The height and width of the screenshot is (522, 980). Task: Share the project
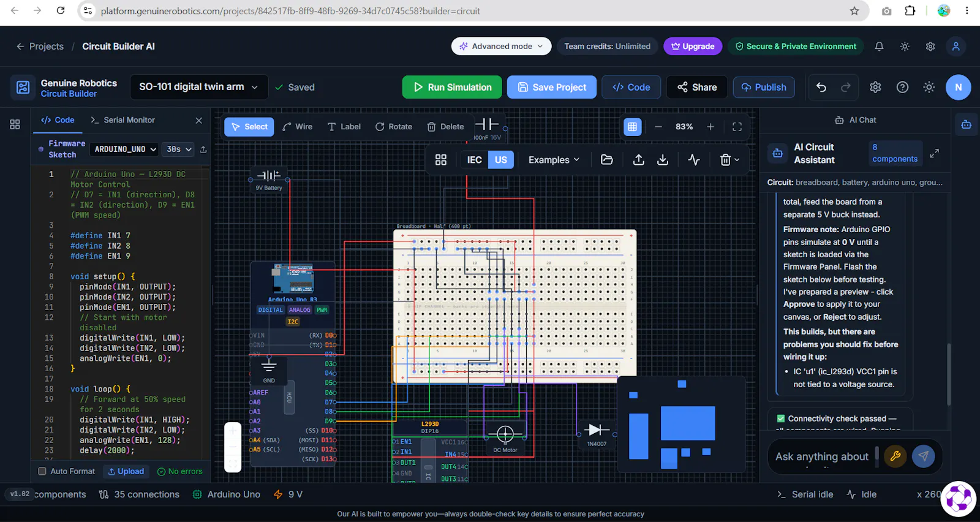697,87
